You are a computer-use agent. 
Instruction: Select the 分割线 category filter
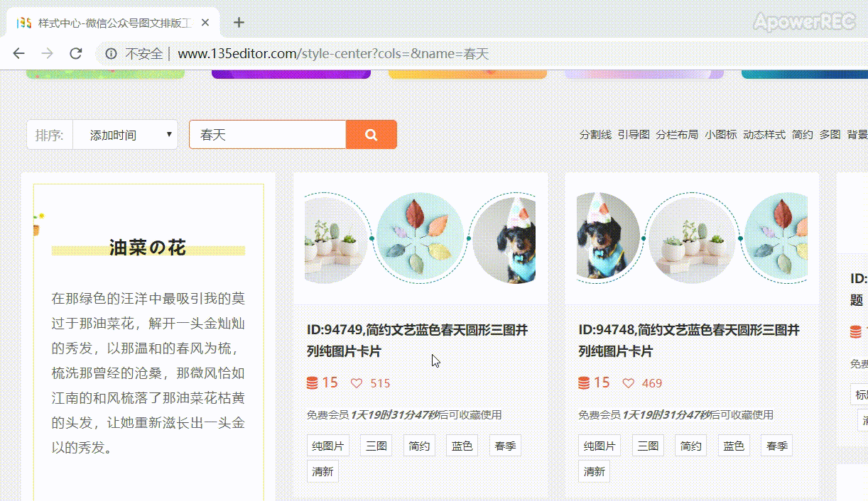coord(595,134)
